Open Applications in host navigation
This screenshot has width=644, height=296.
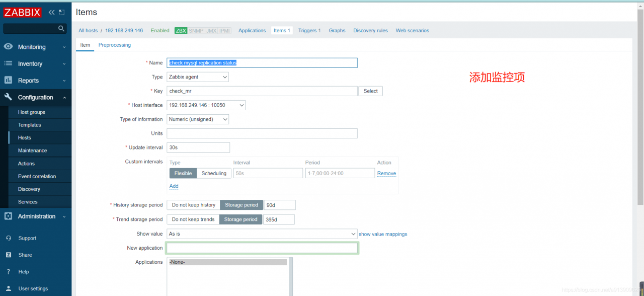click(252, 31)
